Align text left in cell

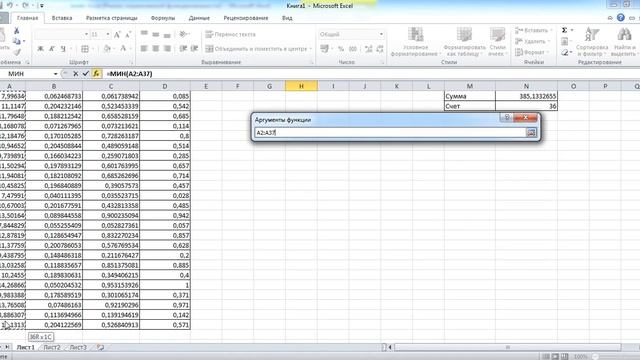(144, 49)
